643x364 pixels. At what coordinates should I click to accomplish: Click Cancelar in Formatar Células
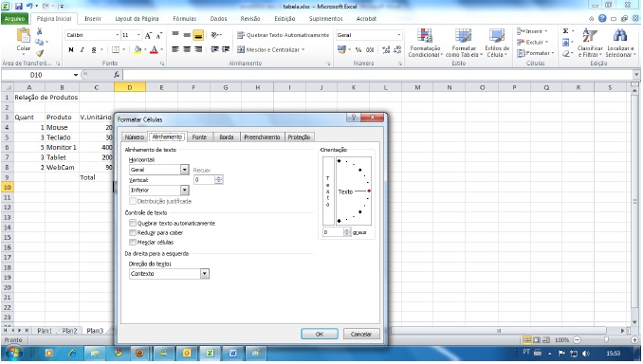point(361,334)
